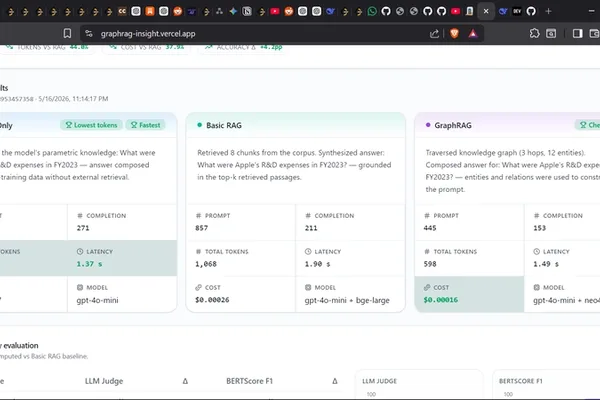Switch to the orange bookmark icon tab
600x400 pixels.
click(x=150, y=11)
